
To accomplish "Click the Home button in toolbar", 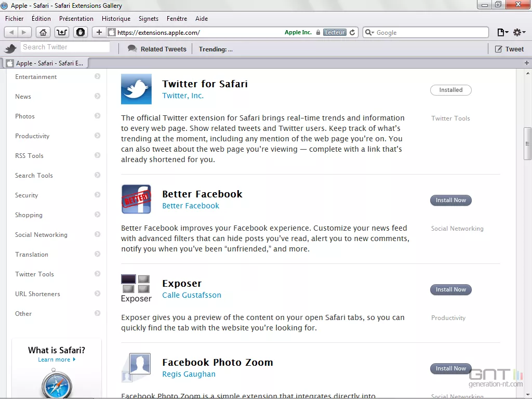I will [43, 32].
